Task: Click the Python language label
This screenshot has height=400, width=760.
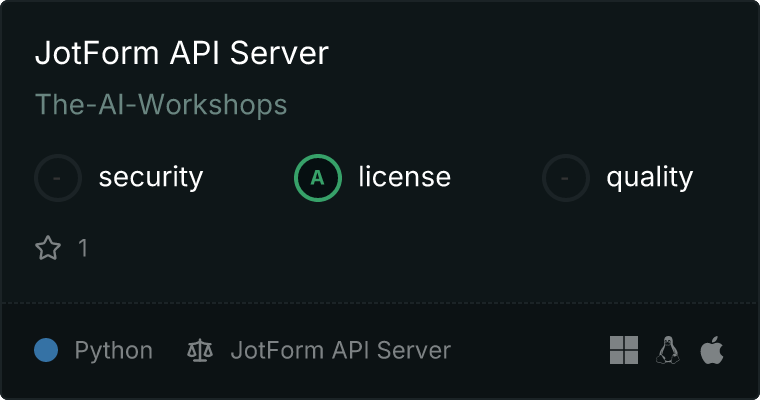Action: (114, 351)
